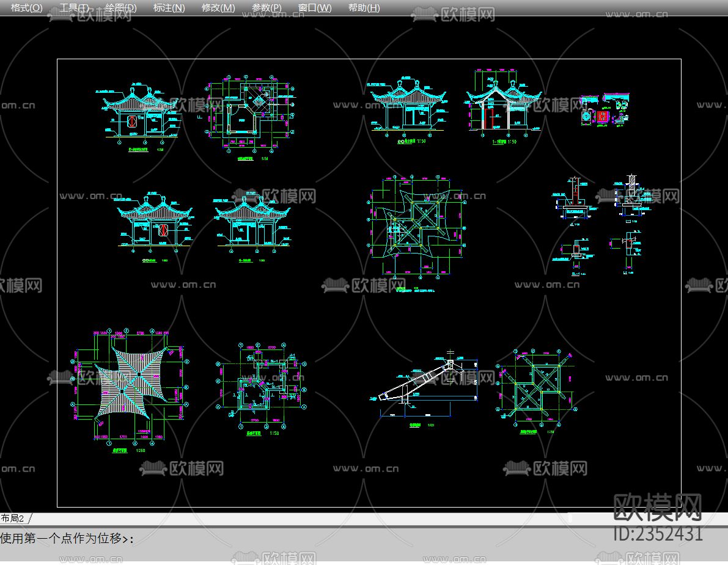The image size is (728, 565).
Task: Select the hatched star-shaped roof plan drawing
Action: [x=130, y=383]
